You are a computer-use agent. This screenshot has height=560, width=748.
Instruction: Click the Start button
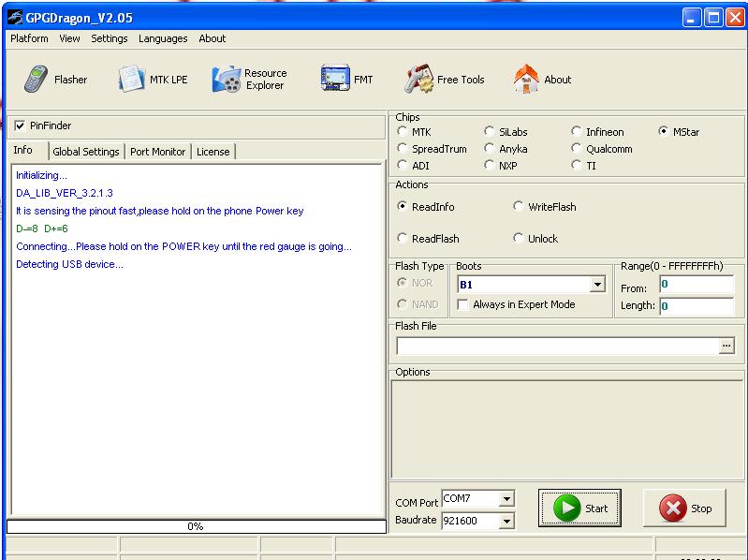[579, 508]
